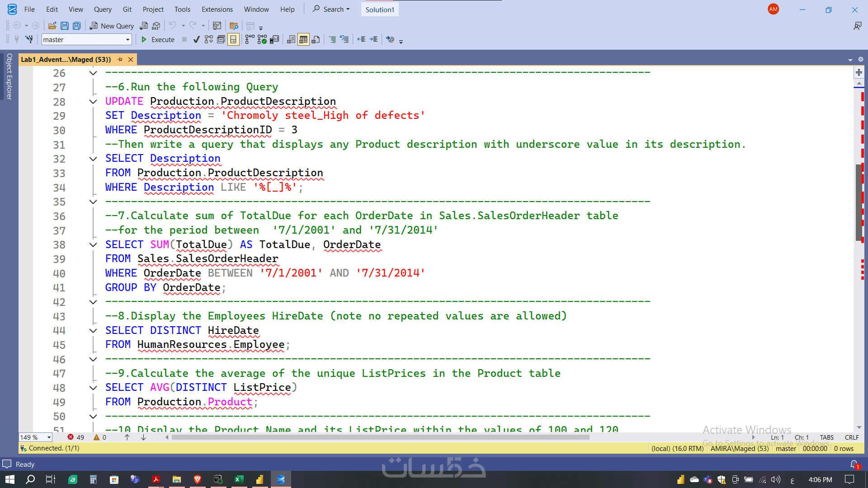The image size is (868, 488).
Task: Click the Parse checkmark icon
Action: click(196, 40)
